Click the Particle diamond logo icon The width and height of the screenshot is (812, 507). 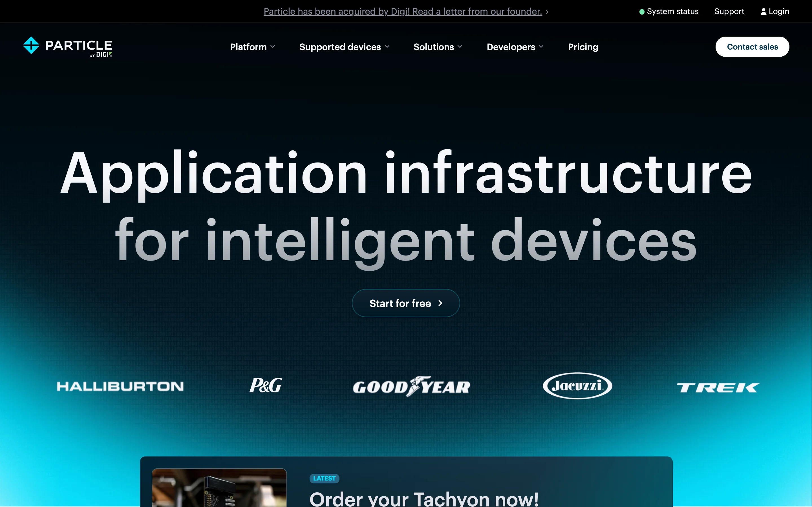click(x=31, y=46)
